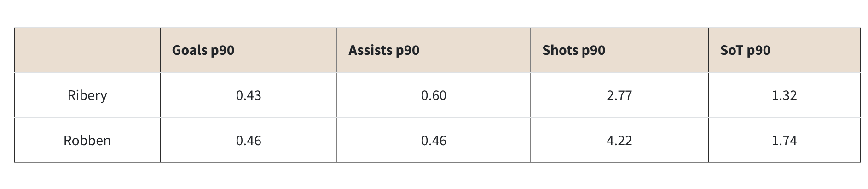Click the empty top-left header cell
The width and height of the screenshot is (868, 189).
coord(87,50)
